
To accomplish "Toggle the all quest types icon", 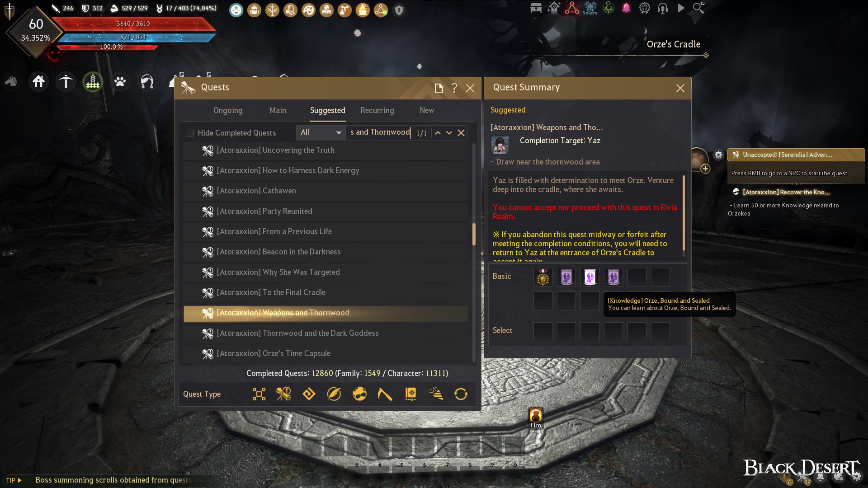I will pos(259,394).
